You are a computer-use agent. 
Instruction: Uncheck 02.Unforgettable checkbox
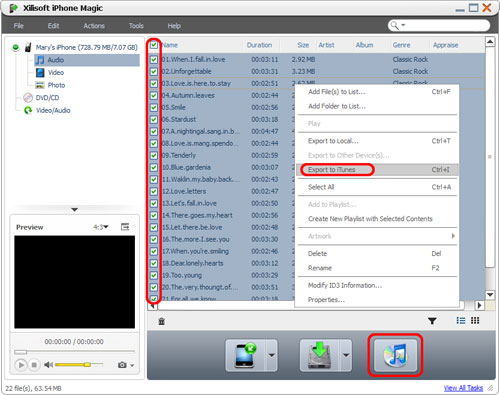point(154,72)
